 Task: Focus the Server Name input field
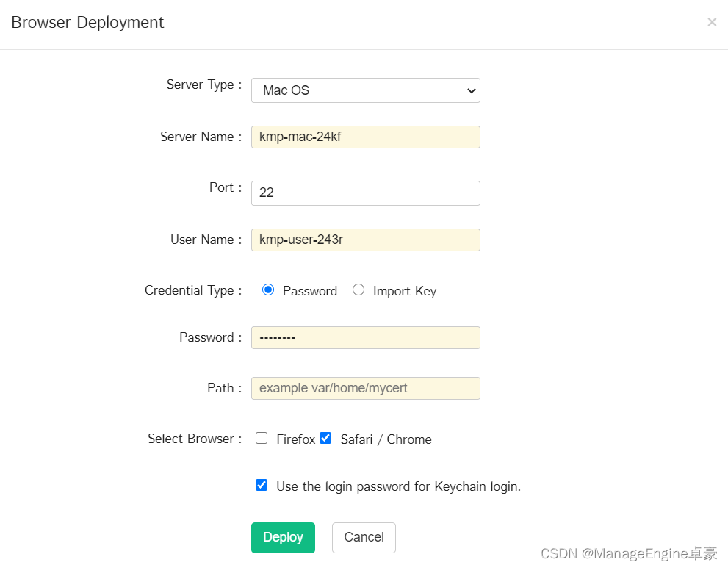[365, 137]
